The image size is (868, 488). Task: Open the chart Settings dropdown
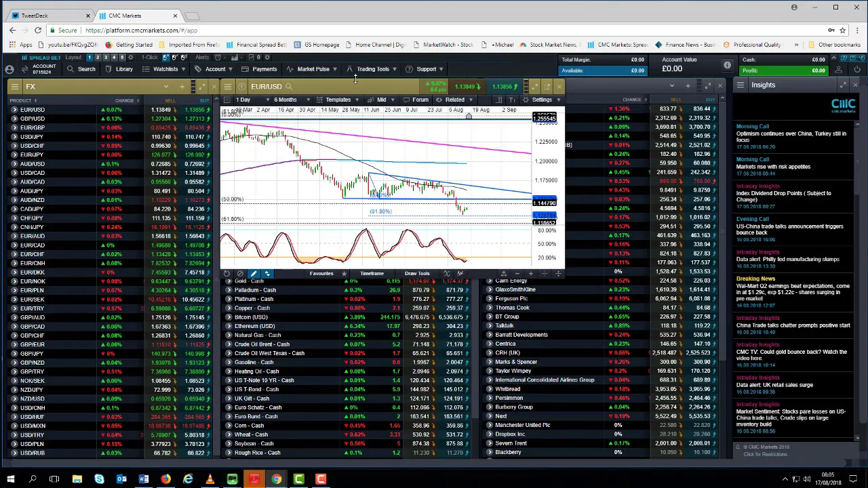[541, 100]
